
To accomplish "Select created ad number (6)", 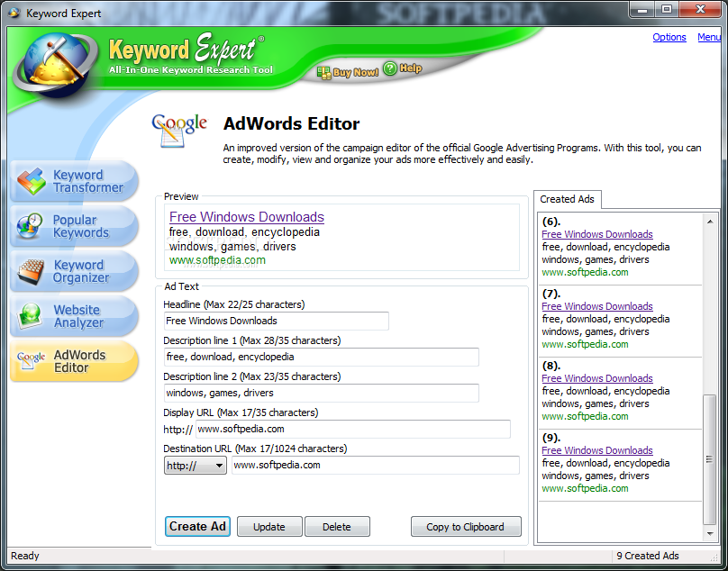I will [x=551, y=222].
